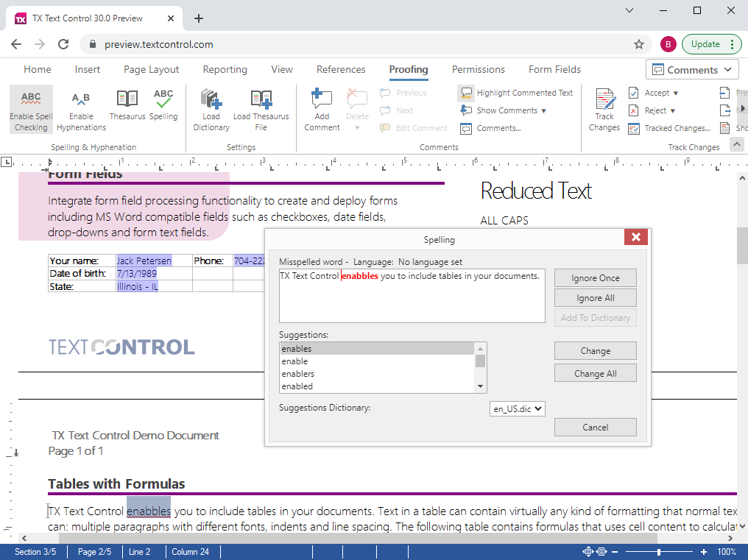748x560 pixels.
Task: Click the zoom slider in status bar
Action: pyautogui.click(x=659, y=552)
